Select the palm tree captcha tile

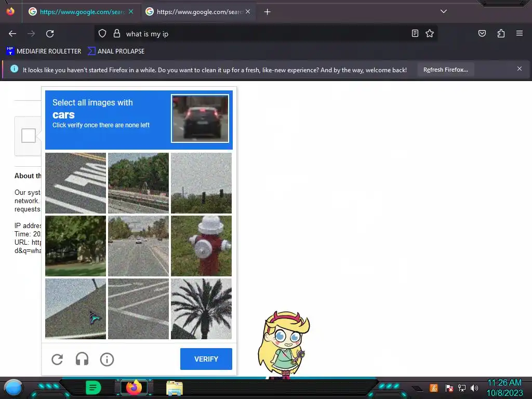[201, 309]
